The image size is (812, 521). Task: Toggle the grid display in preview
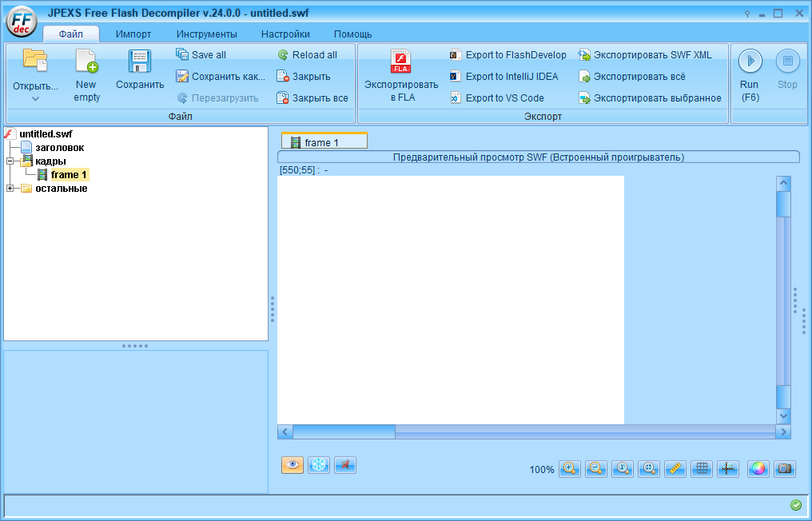tap(702, 469)
